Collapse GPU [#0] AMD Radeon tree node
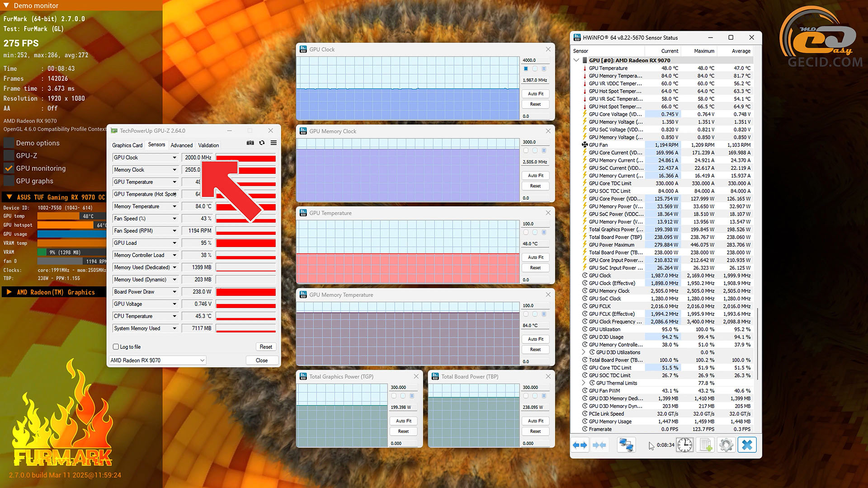Screen dimensions: 868x488 pos(576,60)
